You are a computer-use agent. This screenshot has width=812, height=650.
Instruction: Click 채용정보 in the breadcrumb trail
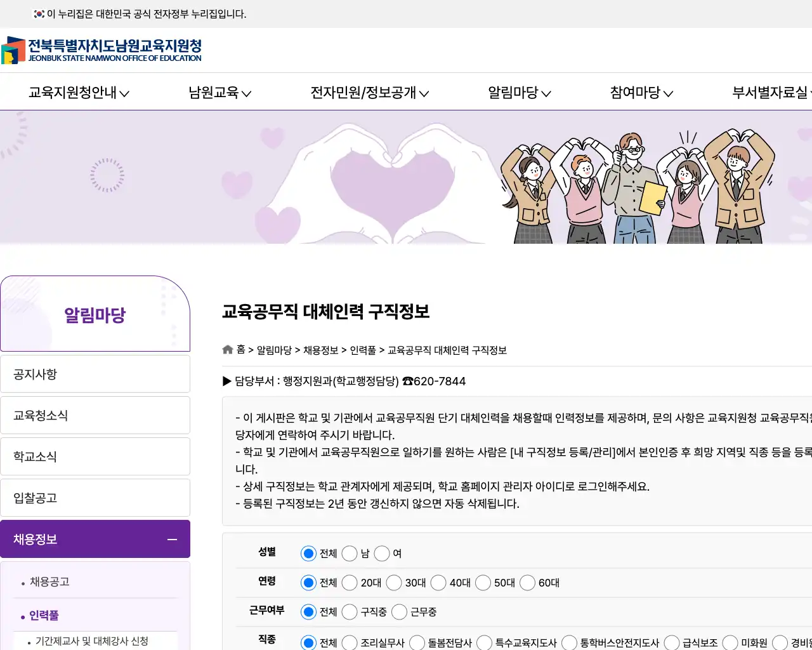[320, 350]
